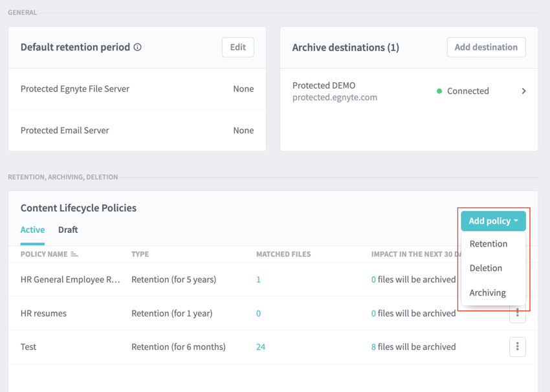Open the three-dot menu for Test policy

(517, 347)
